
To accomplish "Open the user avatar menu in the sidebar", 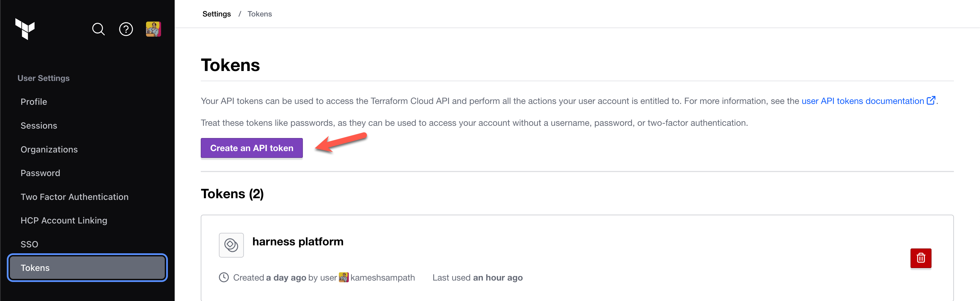I will click(153, 29).
